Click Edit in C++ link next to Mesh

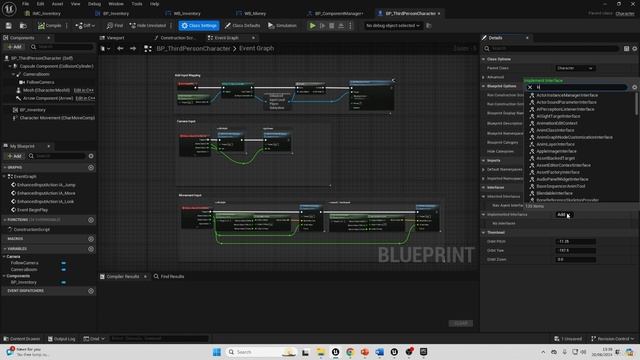(x=84, y=90)
